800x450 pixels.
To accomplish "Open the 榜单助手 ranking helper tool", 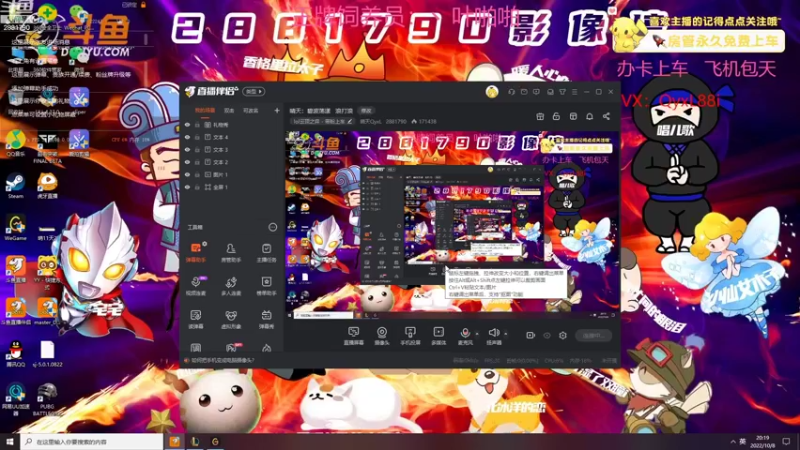I will pyautogui.click(x=266, y=286).
